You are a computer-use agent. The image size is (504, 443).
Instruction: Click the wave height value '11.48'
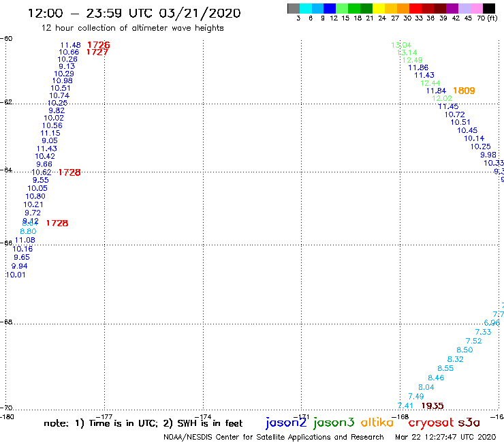coord(70,46)
